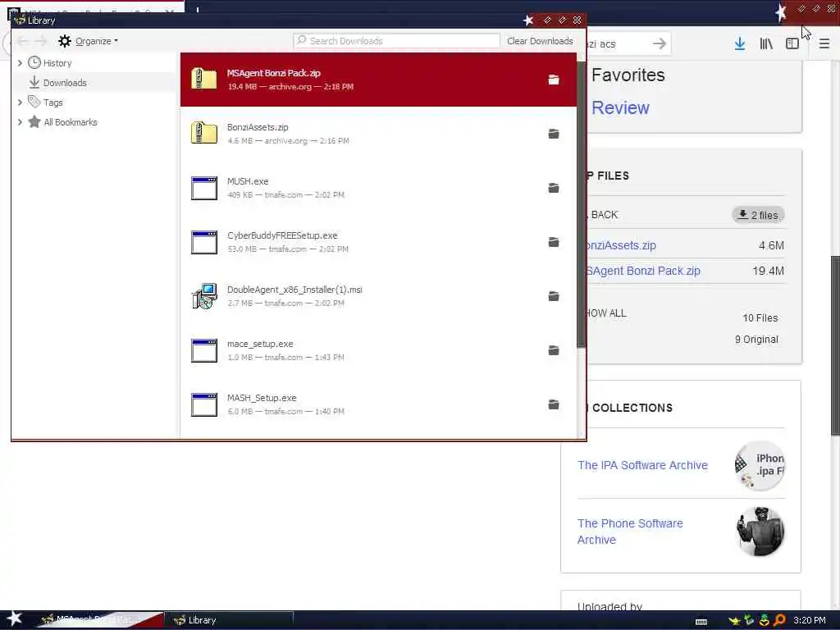
Task: Select Downloads in the Library sidebar
Action: click(65, 83)
